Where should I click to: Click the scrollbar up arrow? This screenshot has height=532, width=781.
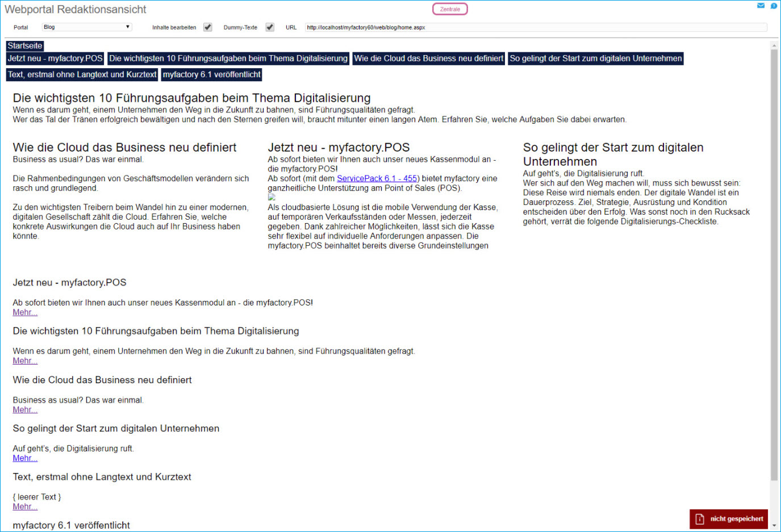(774, 45)
